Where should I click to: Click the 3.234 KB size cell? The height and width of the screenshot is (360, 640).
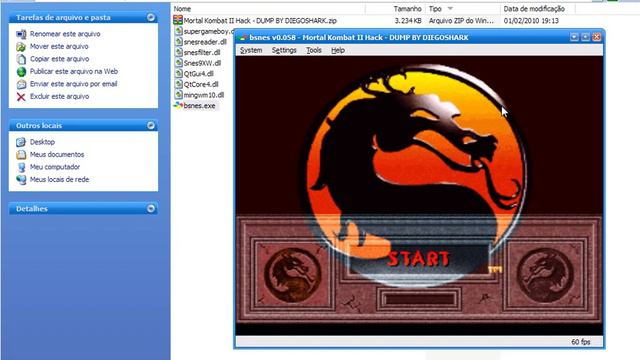click(x=408, y=20)
